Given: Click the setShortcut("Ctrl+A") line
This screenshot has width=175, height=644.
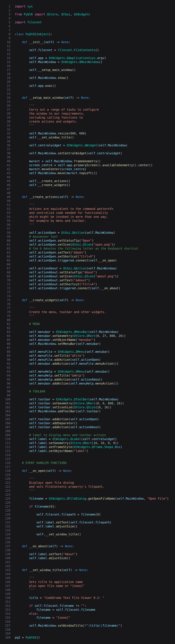Looking at the screenshot, I should pos(63,284).
